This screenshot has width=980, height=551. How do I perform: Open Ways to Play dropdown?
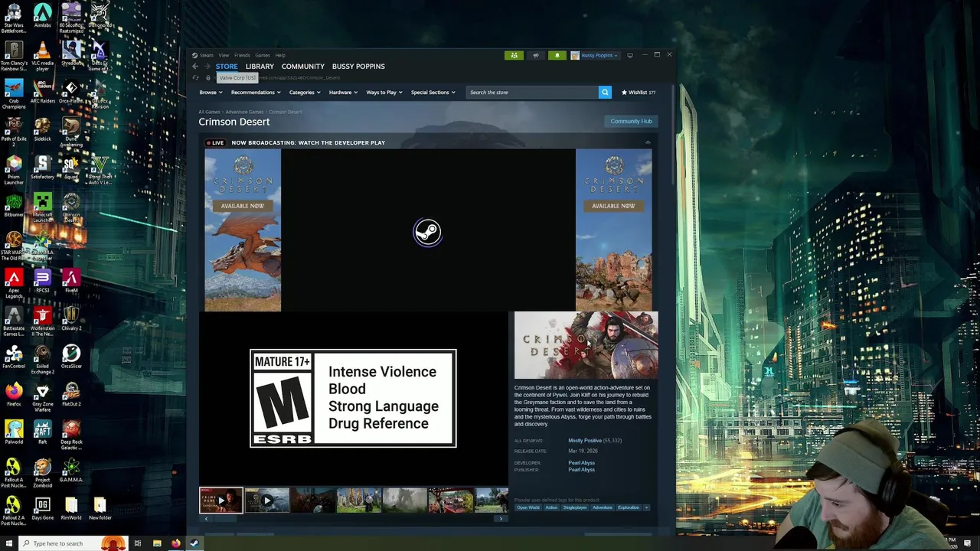[x=384, y=93]
